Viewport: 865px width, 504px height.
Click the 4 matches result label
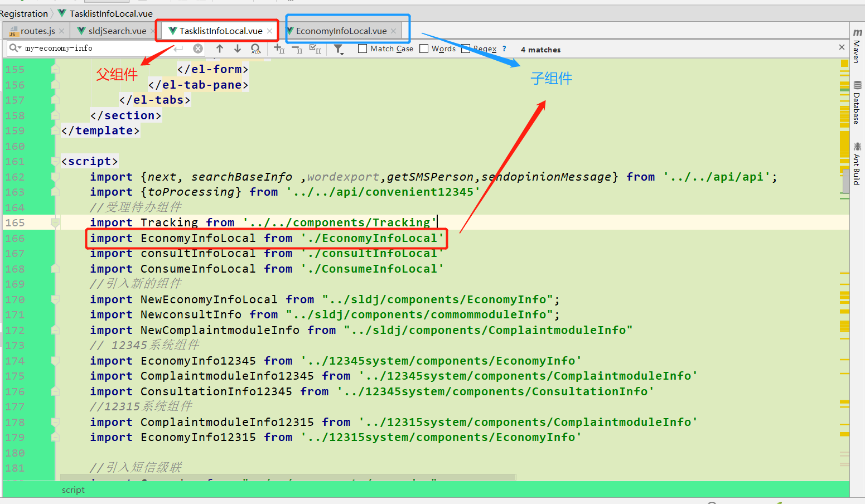point(540,50)
